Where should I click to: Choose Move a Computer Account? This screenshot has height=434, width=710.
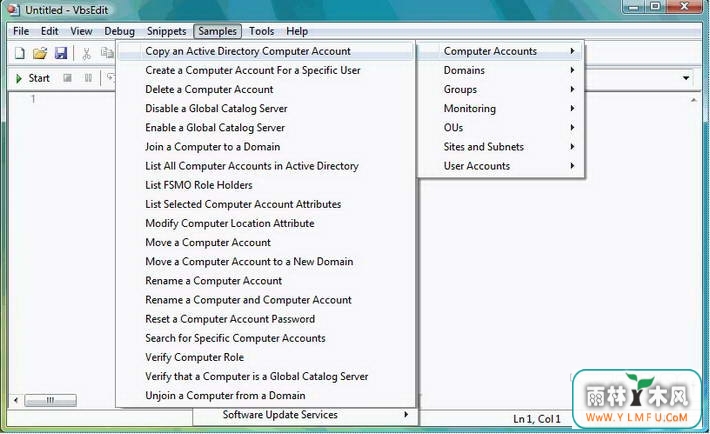[x=266, y=242]
